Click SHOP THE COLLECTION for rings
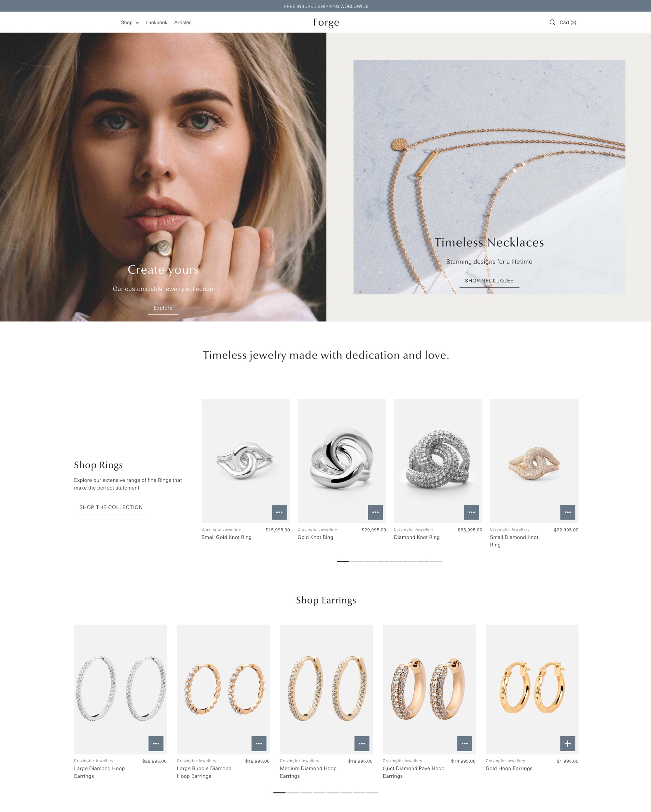Image resolution: width=651 pixels, height=812 pixels. click(x=111, y=507)
